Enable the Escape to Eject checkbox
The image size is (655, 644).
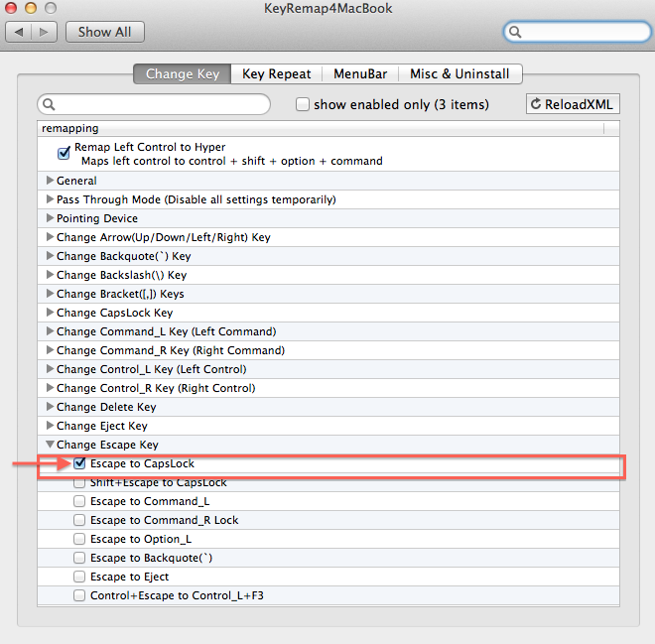pos(79,577)
